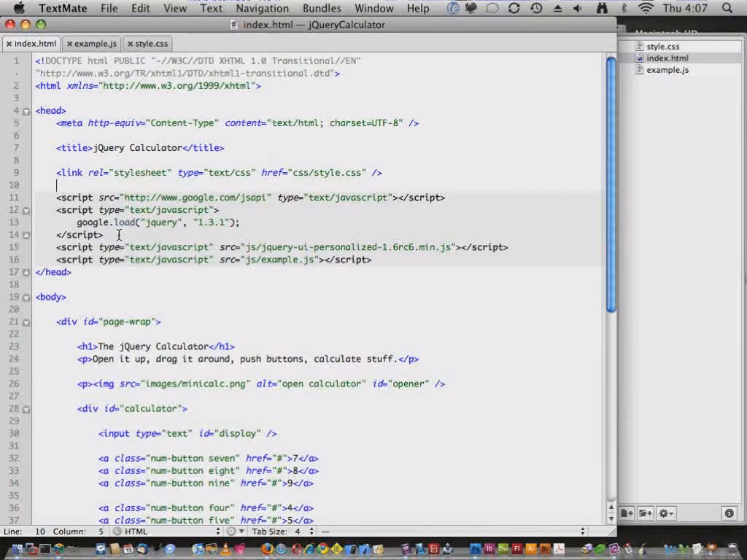Viewport: 747px width, 560px height.
Task: Click the editor's vertical scrollbar thumb
Action: tap(611, 182)
